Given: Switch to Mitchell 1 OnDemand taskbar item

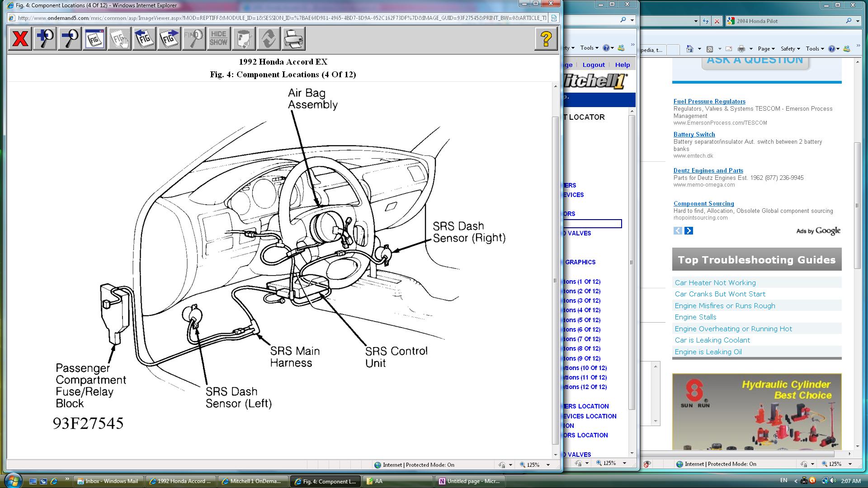Looking at the screenshot, I should coord(253,481).
